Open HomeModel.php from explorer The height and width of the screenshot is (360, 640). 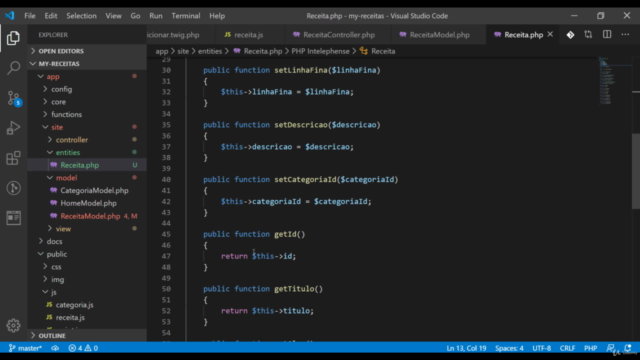tap(87, 203)
